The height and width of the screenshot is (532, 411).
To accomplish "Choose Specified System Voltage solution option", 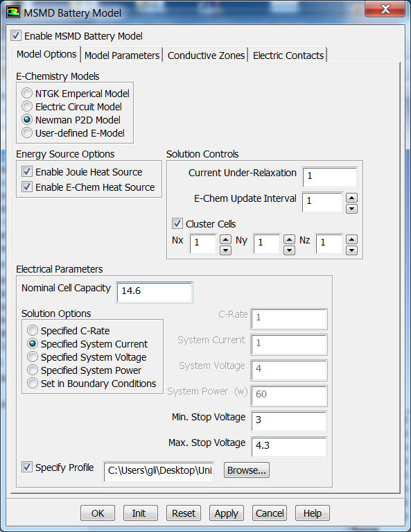I will pyautogui.click(x=33, y=357).
